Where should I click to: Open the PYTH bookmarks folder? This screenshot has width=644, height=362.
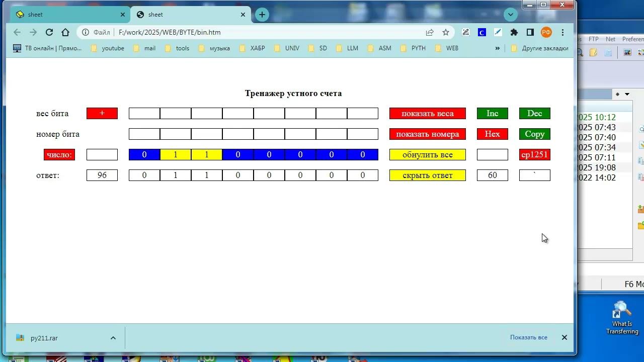point(413,48)
